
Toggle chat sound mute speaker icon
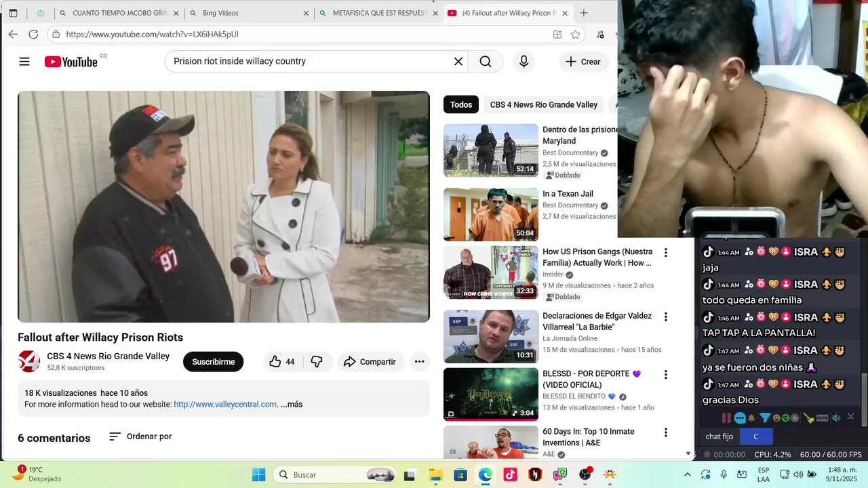[837, 418]
